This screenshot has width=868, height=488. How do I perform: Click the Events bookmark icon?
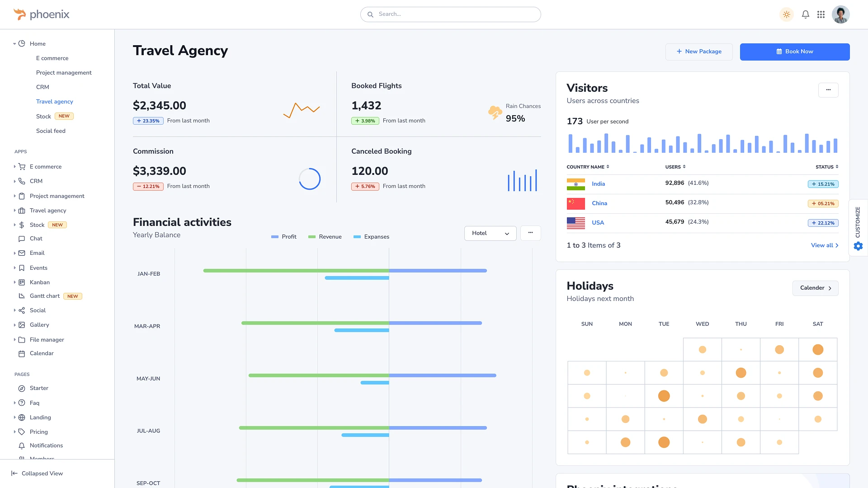click(x=22, y=268)
